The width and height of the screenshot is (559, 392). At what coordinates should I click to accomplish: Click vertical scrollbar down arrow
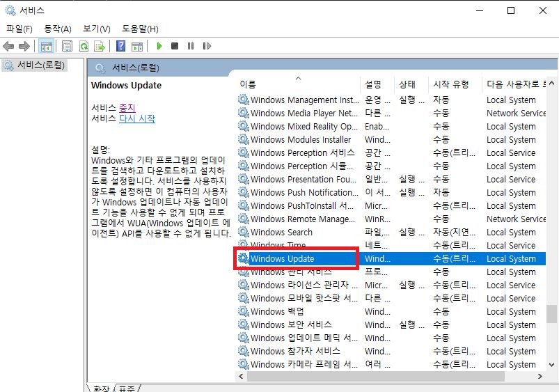coord(551,365)
